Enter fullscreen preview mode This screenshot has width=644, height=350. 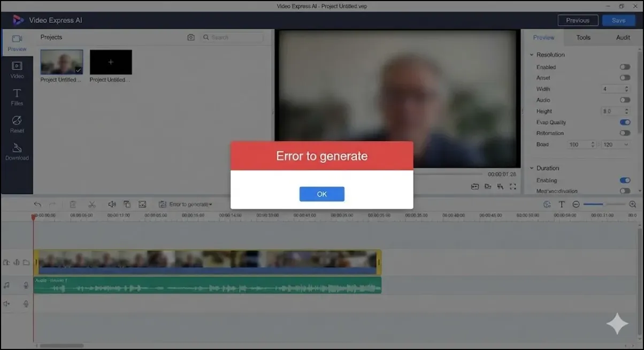coord(513,186)
